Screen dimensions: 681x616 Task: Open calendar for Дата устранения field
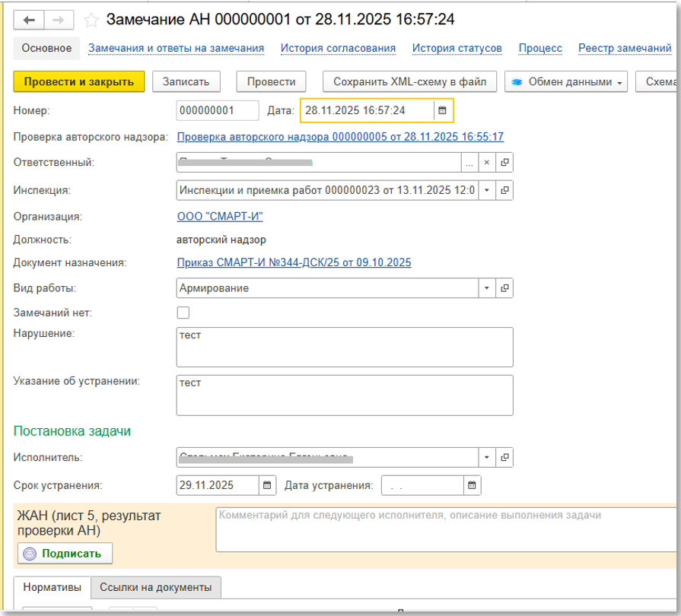[x=472, y=485]
